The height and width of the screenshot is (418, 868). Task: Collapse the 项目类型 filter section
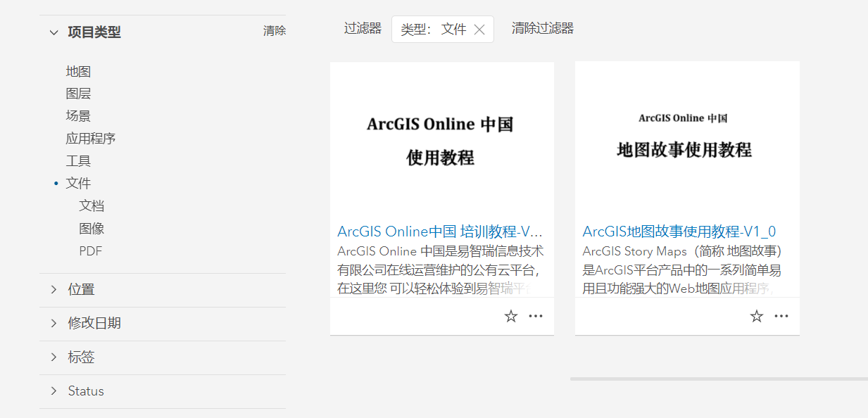point(54,31)
